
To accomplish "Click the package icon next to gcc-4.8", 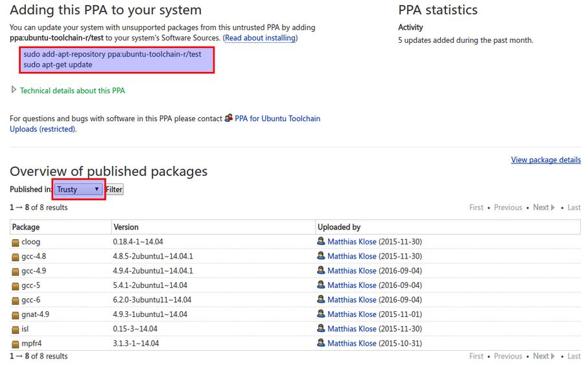I will [16, 257].
